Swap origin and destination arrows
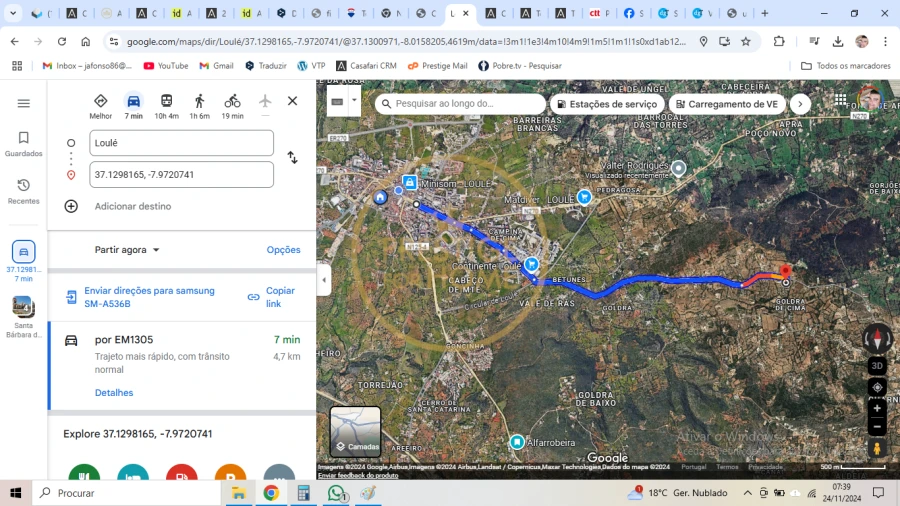The height and width of the screenshot is (506, 900). click(x=292, y=158)
